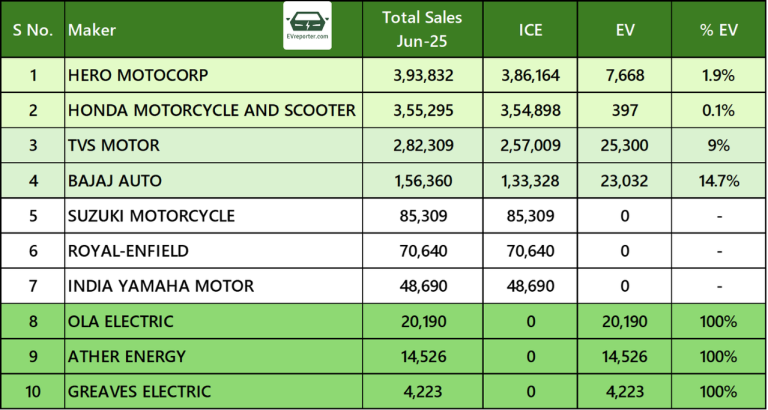Click Greaves total sales 4,223
768x410 pixels.
pos(422,392)
